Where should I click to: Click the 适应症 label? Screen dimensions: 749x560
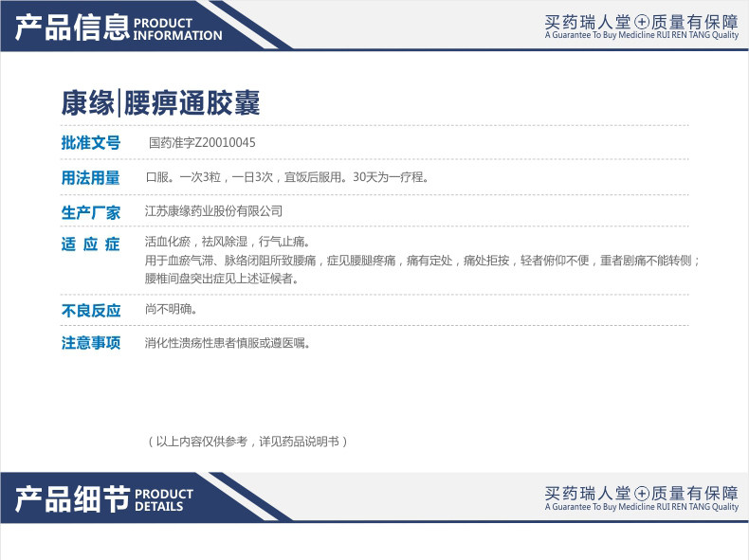point(90,244)
